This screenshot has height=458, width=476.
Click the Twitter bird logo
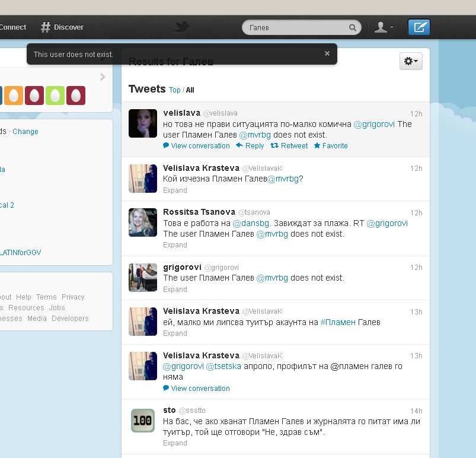182,27
